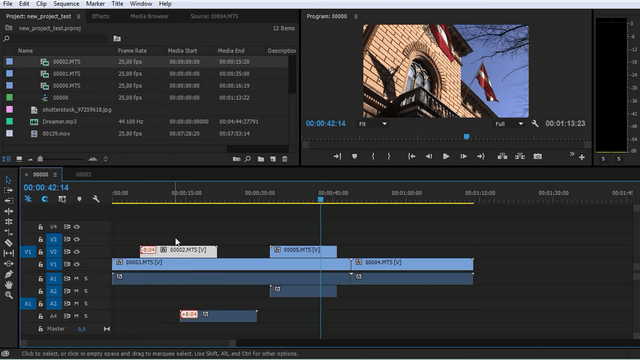Open the Full playback resolution dropdown
Screen dimensions: 640x360
click(509, 124)
